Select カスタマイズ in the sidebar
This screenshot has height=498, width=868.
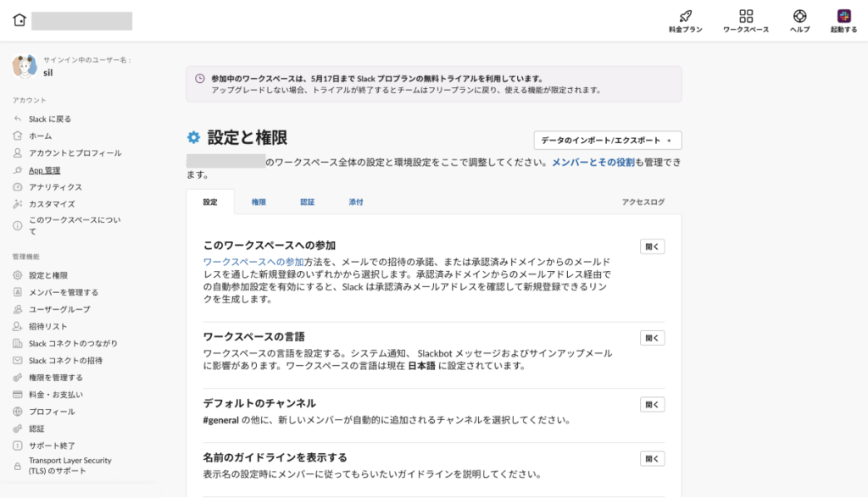click(52, 204)
